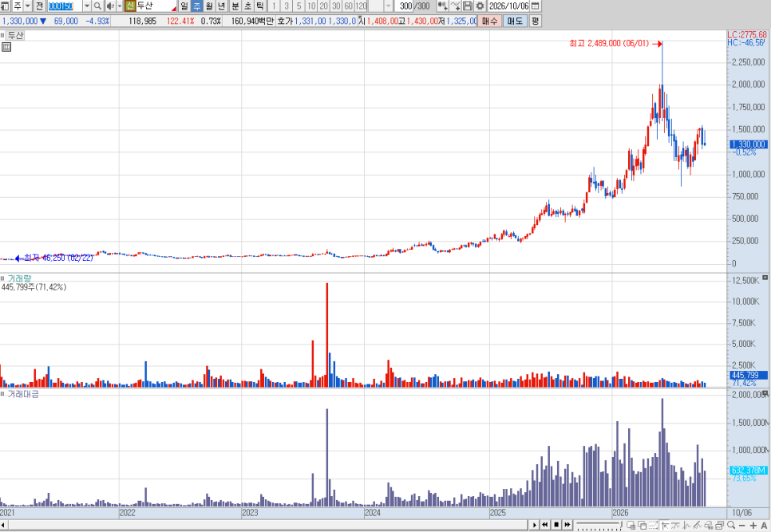771x532 pixels.
Task: Click the speaker sound icon
Action: pyautogui.click(x=110, y=6)
